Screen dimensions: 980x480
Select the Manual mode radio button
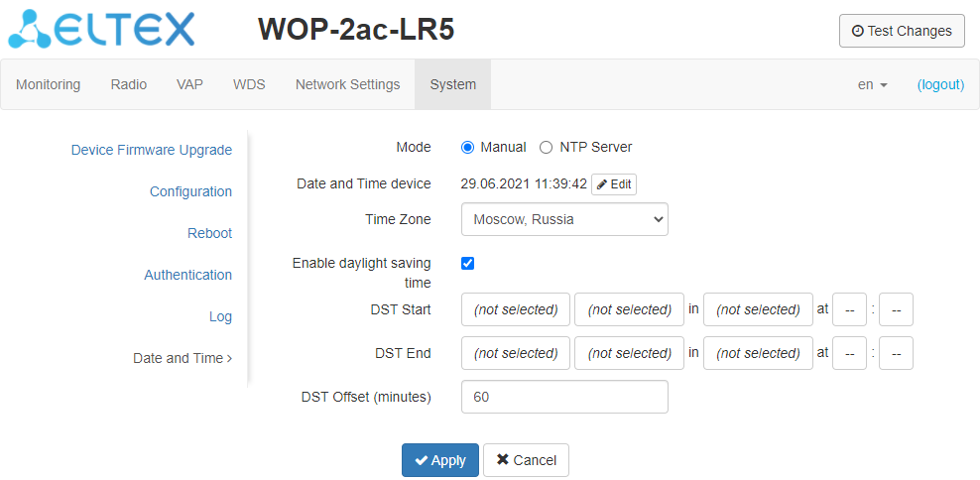click(x=468, y=147)
